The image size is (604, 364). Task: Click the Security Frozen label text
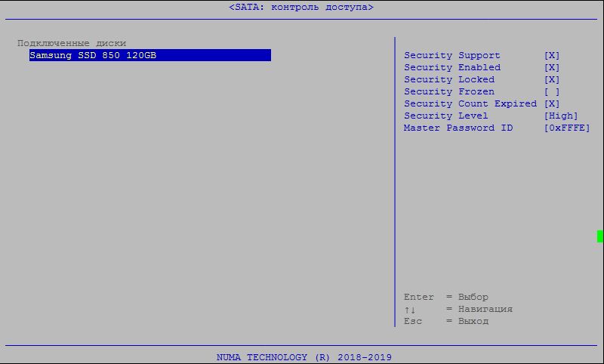449,92
